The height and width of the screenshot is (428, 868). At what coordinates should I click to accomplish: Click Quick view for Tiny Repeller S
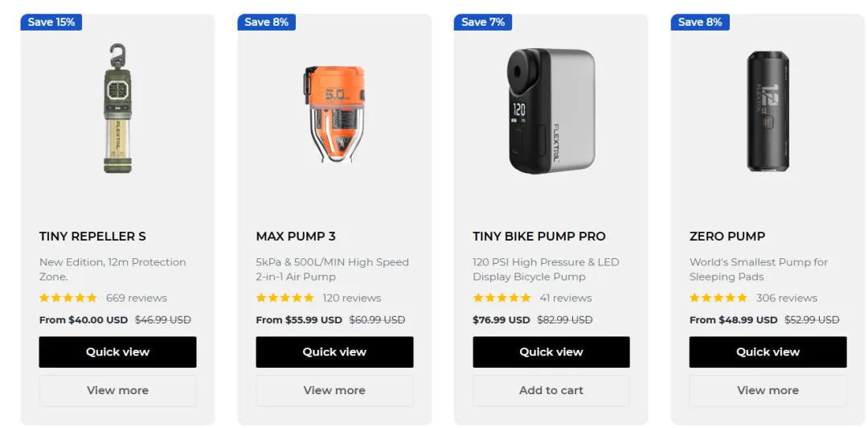pyautogui.click(x=117, y=352)
